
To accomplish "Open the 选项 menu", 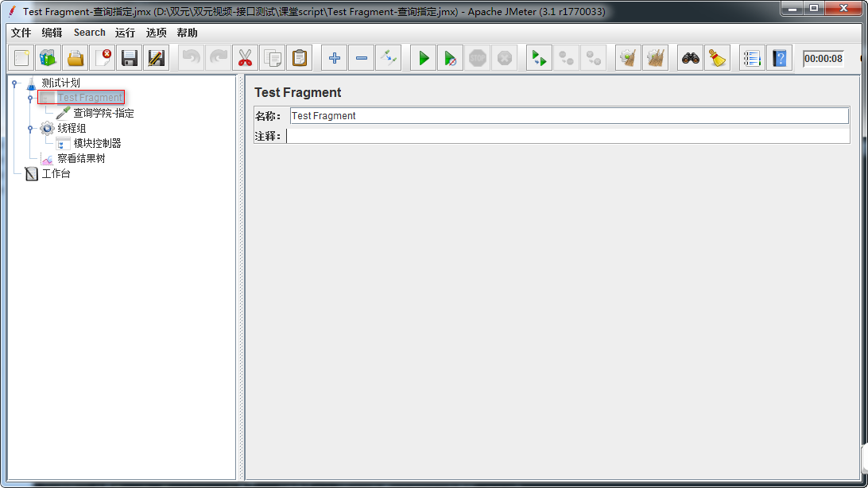I will pyautogui.click(x=156, y=33).
